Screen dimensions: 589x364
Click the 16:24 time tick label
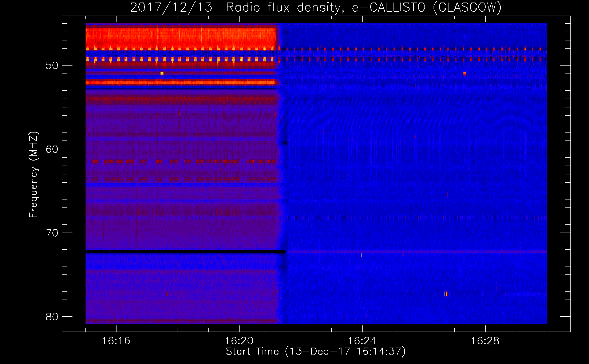[362, 341]
